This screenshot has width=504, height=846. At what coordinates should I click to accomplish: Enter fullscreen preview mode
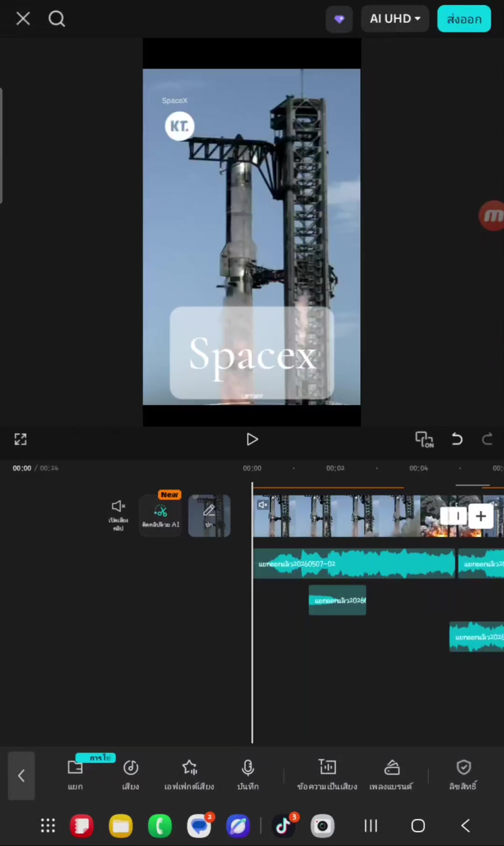click(21, 439)
